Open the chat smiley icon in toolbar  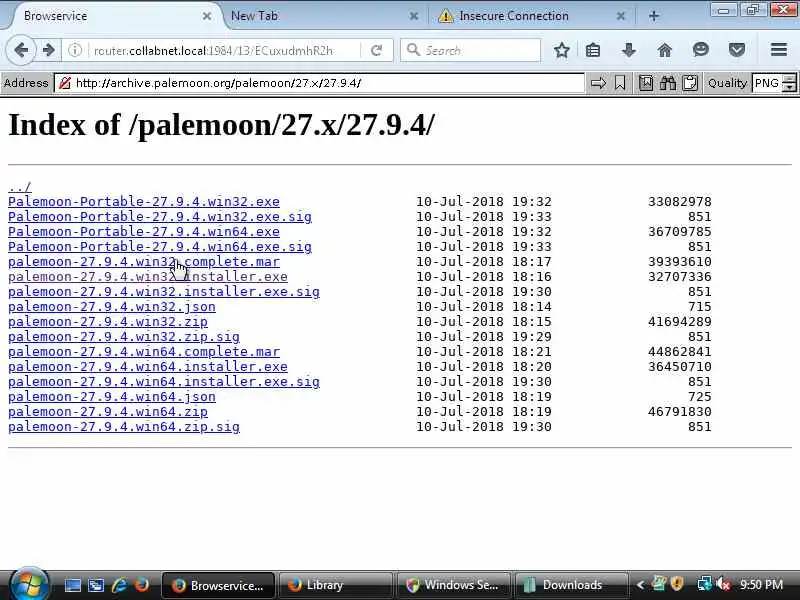701,50
